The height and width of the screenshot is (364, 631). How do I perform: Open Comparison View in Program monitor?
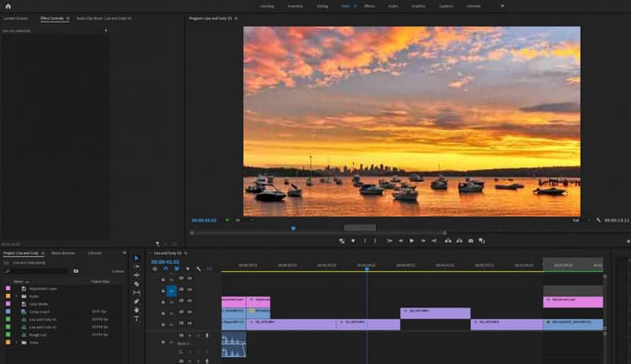(x=481, y=241)
